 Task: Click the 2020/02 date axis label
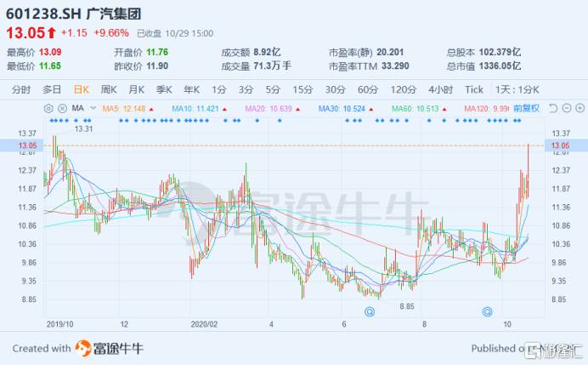click(x=204, y=324)
